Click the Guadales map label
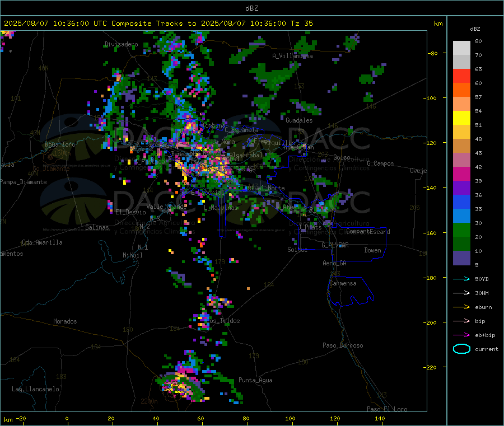Image resolution: width=504 pixels, height=426 pixels. 299,120
